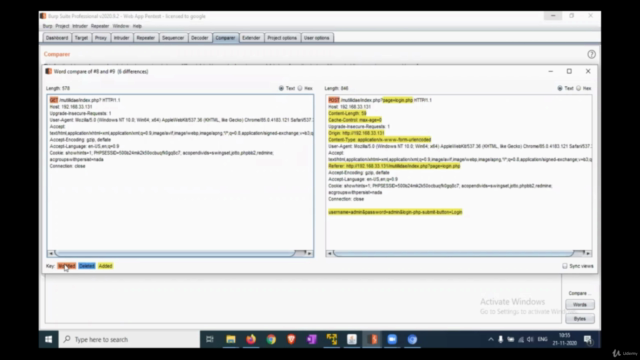Open the OneNote taskbar icon

(x=311, y=339)
